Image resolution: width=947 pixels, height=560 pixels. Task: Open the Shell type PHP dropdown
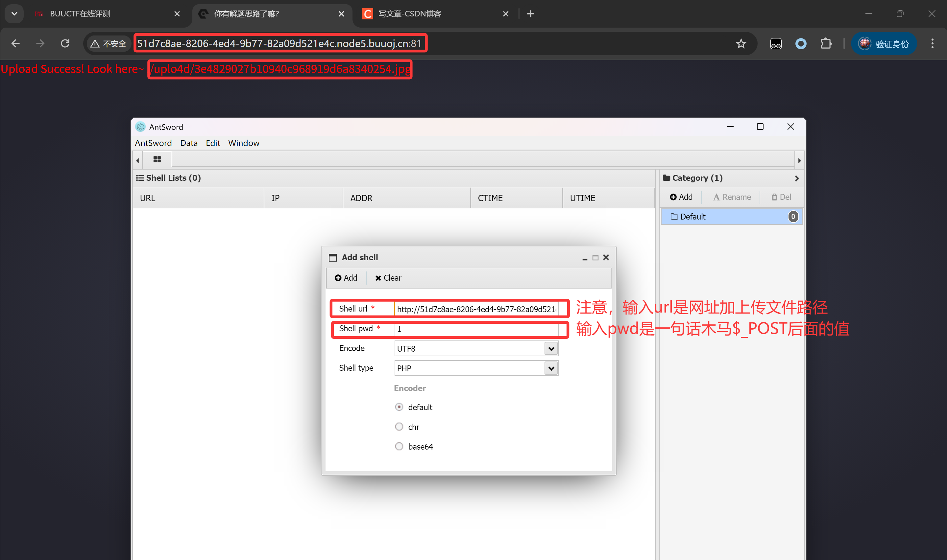[551, 368]
